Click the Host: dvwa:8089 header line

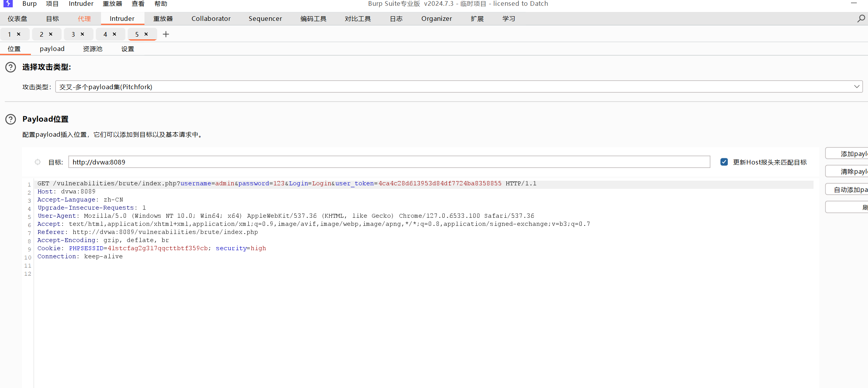pyautogui.click(x=66, y=192)
